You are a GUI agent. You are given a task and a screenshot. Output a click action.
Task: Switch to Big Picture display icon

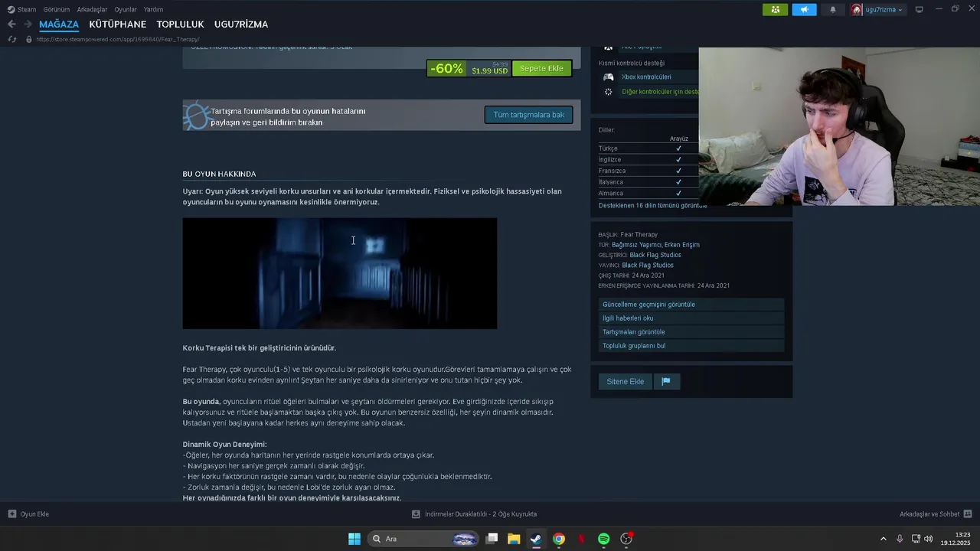pyautogui.click(x=920, y=9)
